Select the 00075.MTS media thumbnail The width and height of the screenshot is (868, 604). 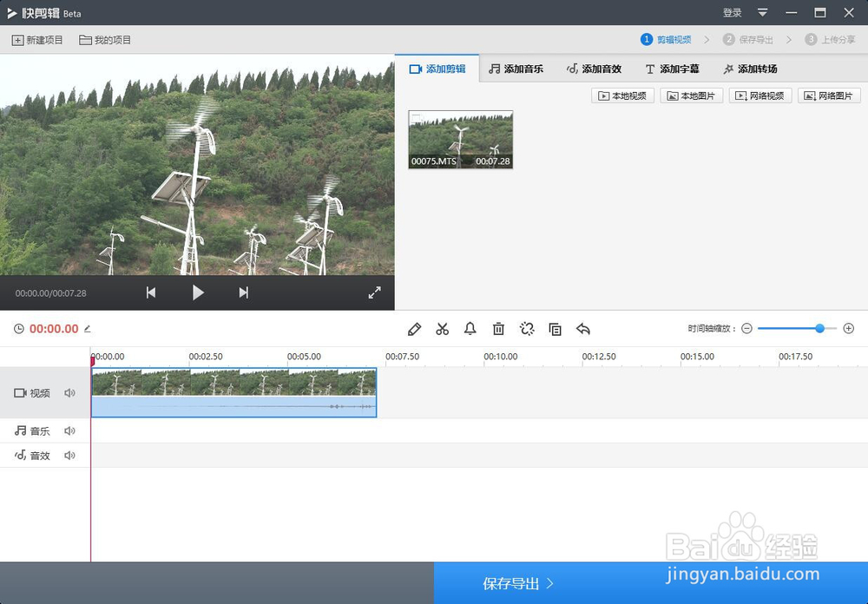(461, 140)
